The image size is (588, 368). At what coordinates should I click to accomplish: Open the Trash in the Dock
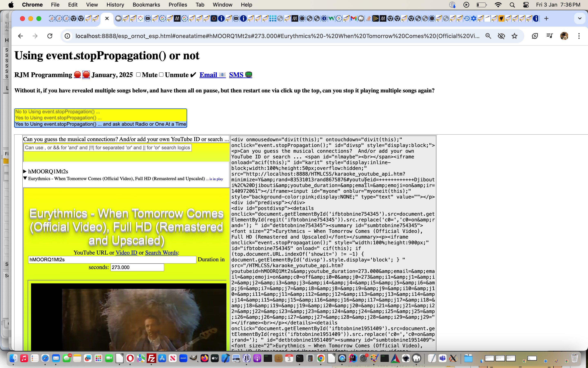pyautogui.click(x=574, y=358)
